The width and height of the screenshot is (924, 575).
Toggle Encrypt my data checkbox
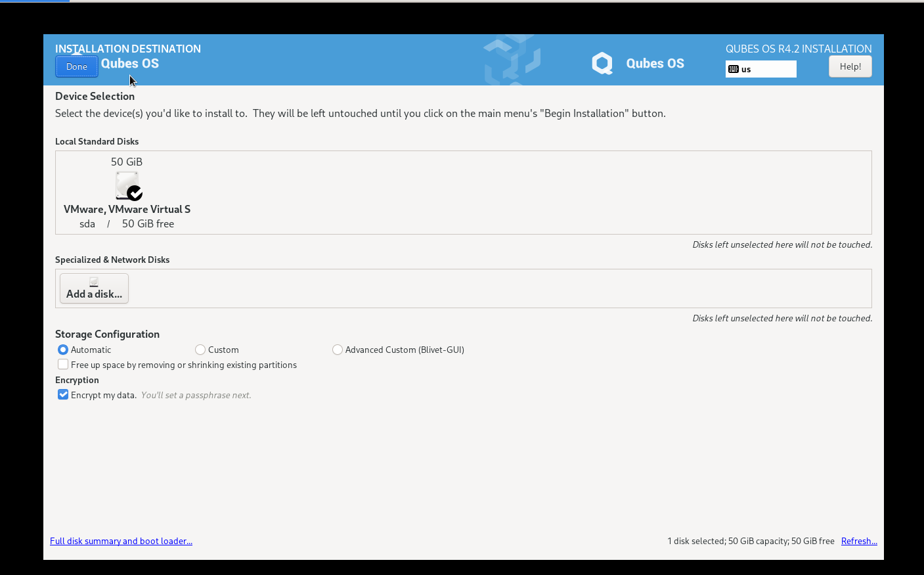[x=63, y=395]
